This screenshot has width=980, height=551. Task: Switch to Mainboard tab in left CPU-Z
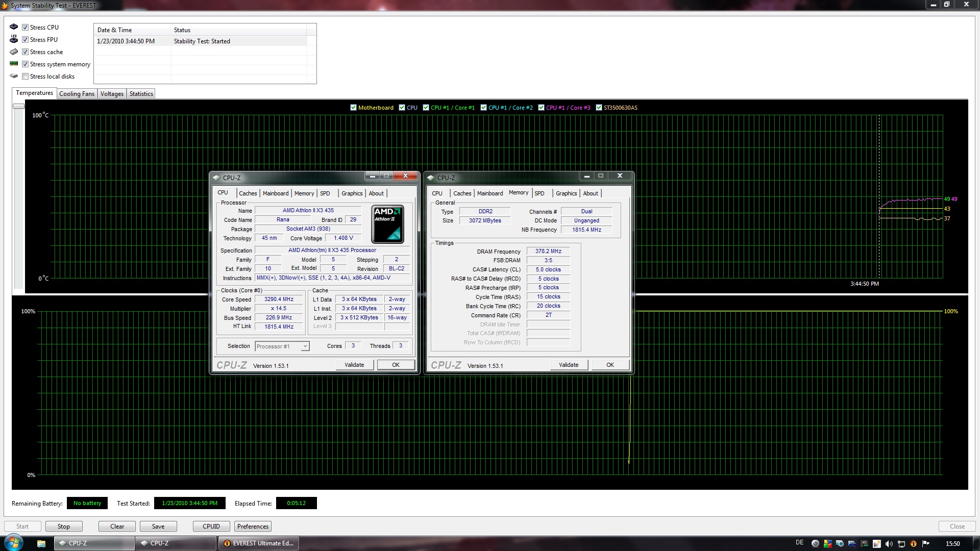click(276, 193)
